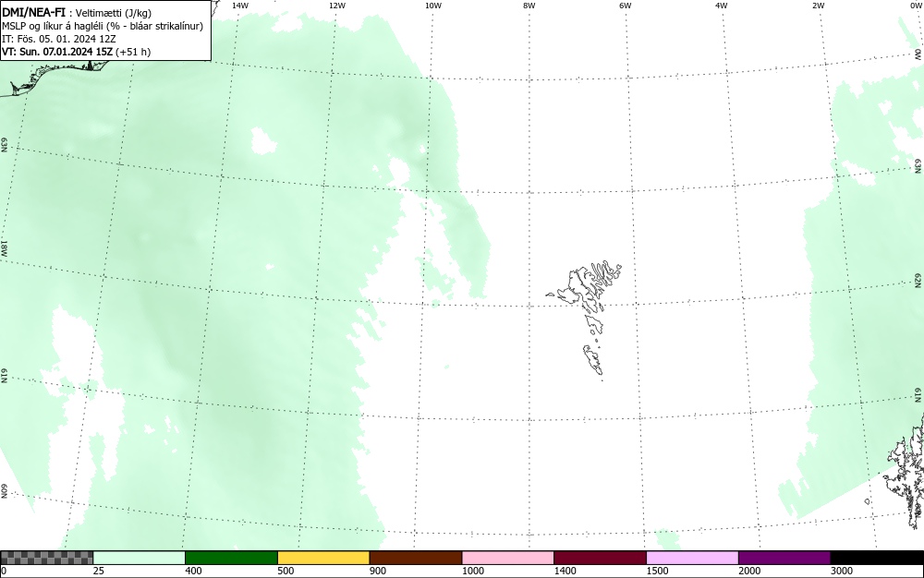Click the 4W longitude label

[x=722, y=6]
